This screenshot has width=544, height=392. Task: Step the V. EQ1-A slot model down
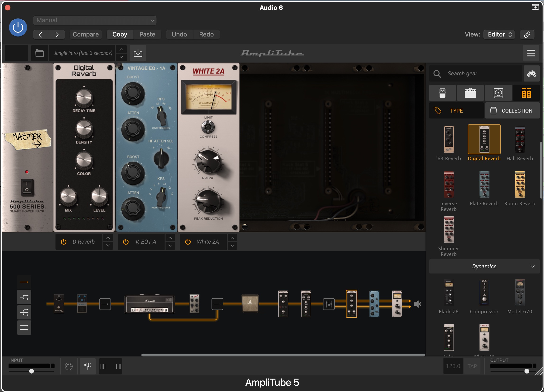(x=170, y=246)
